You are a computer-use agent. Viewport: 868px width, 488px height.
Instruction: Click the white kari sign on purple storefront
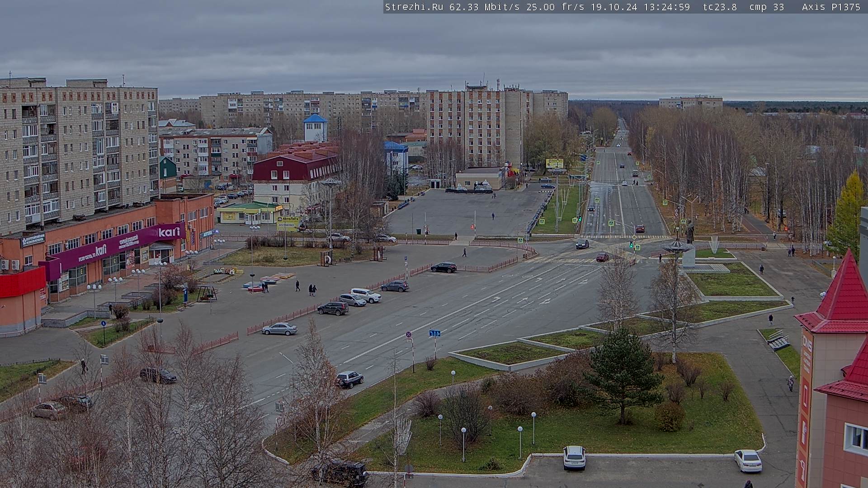click(169, 232)
